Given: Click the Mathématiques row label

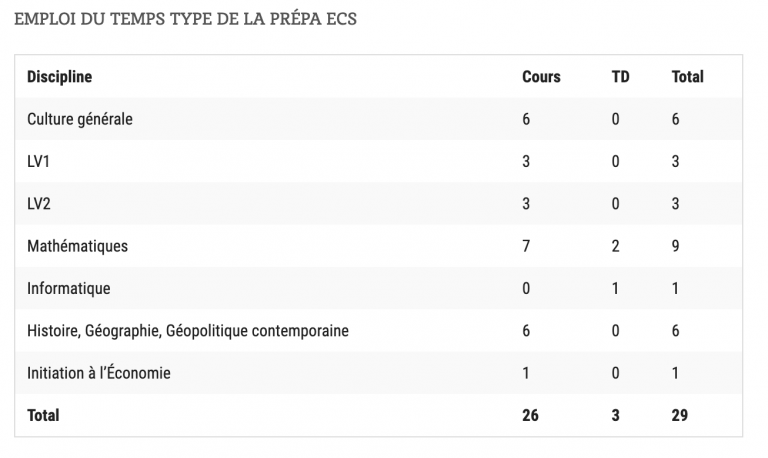Looking at the screenshot, I should pos(77,246).
